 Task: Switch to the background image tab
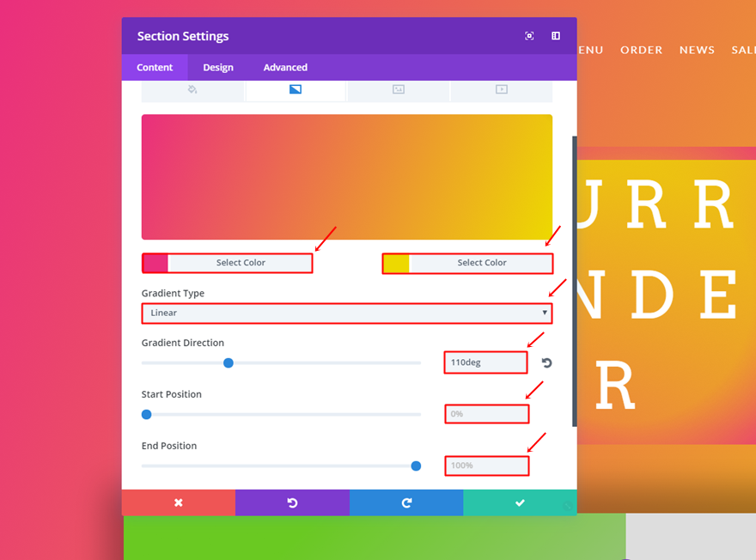(399, 90)
